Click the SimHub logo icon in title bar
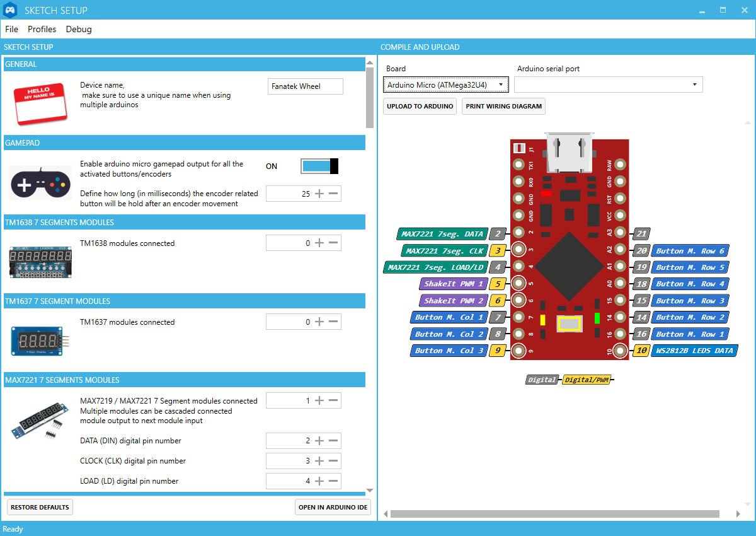Viewport: 756px width, 536px height. pos(10,10)
